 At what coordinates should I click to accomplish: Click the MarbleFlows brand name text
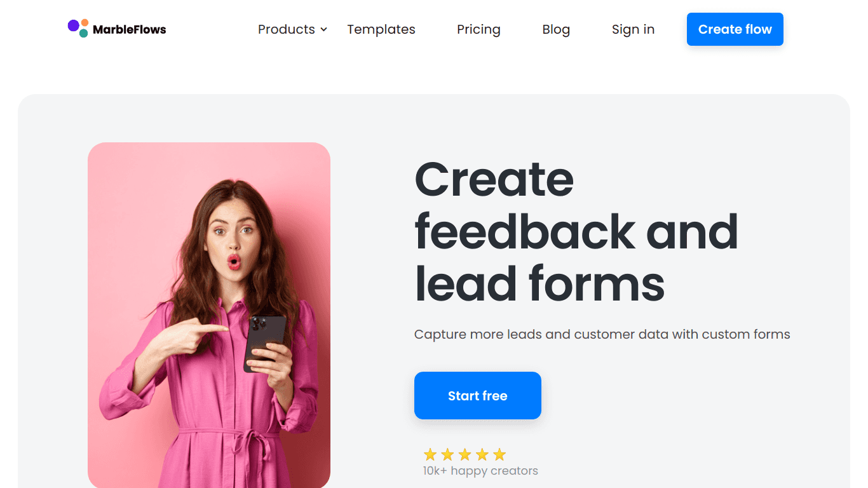pos(130,29)
